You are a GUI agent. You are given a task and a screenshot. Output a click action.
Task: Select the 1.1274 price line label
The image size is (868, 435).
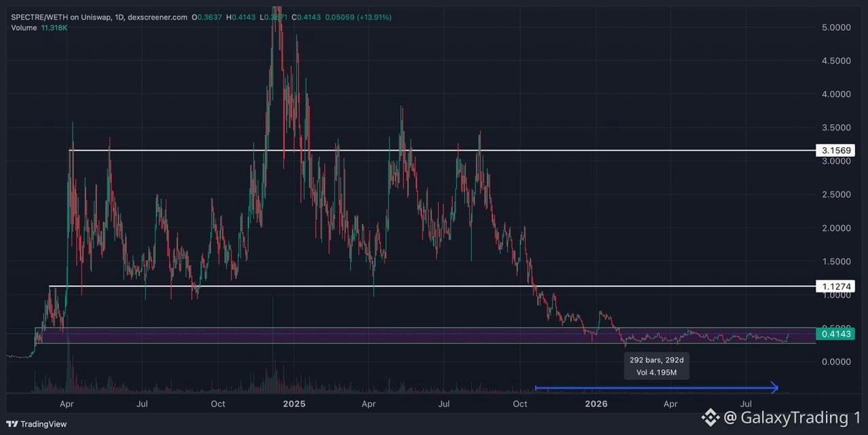[x=836, y=286]
